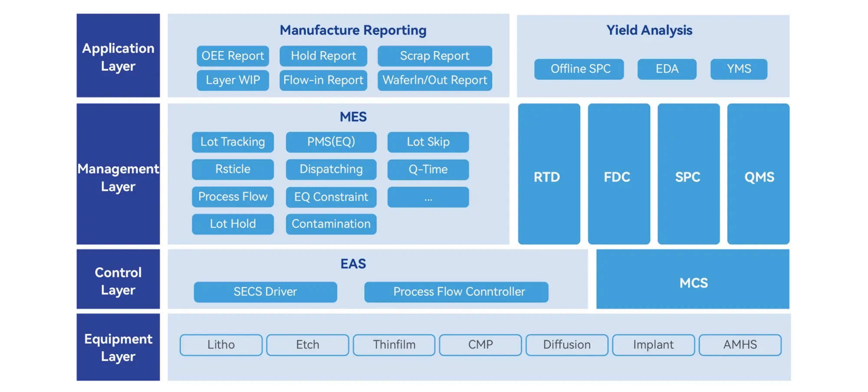Click the Lot Skip box

tap(428, 142)
